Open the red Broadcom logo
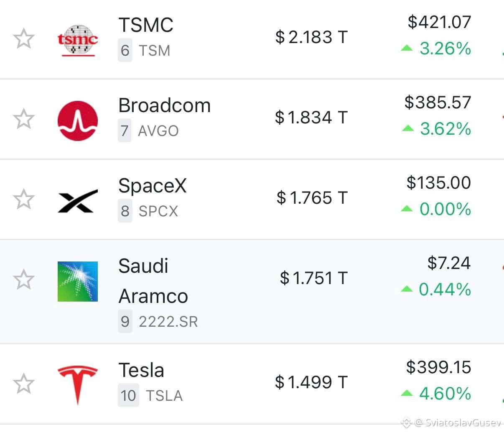504x433 pixels. pyautogui.click(x=78, y=120)
